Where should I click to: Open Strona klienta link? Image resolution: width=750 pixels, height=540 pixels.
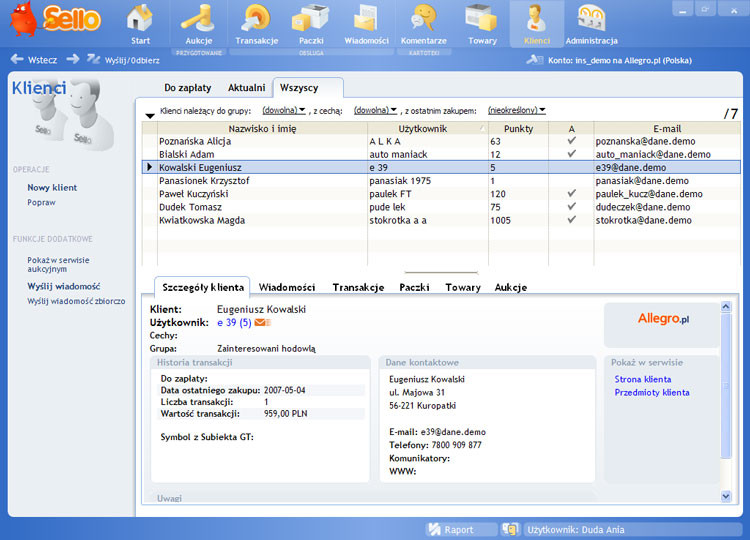point(642,379)
